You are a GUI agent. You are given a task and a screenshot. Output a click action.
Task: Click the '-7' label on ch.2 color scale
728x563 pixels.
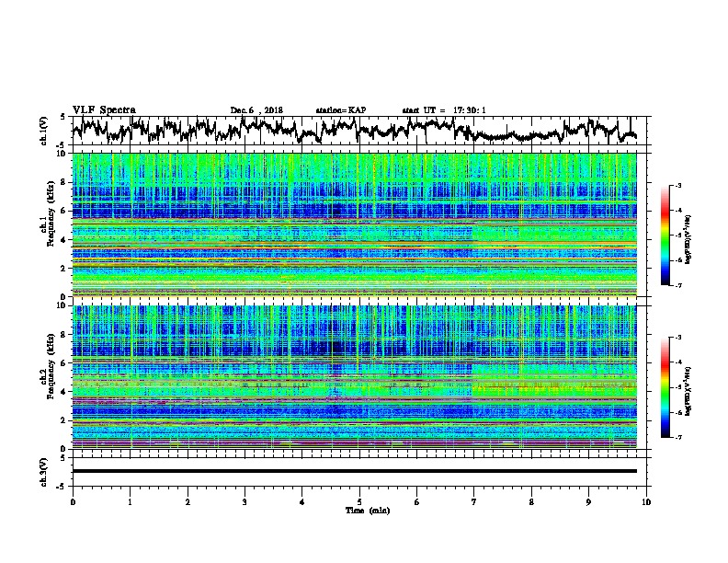[x=677, y=438]
